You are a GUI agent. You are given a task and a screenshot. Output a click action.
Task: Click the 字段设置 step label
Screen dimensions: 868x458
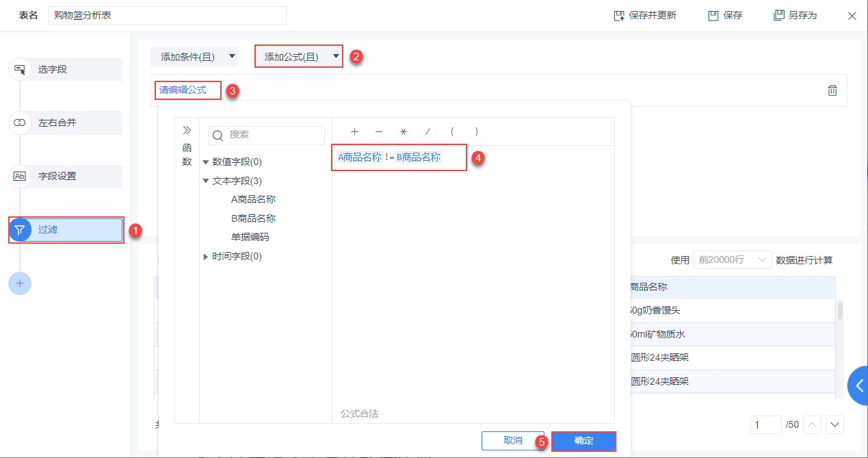click(x=57, y=176)
